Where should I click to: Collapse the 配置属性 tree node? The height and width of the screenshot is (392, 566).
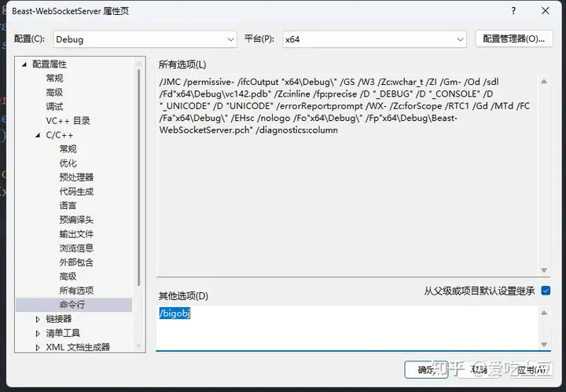coord(24,64)
